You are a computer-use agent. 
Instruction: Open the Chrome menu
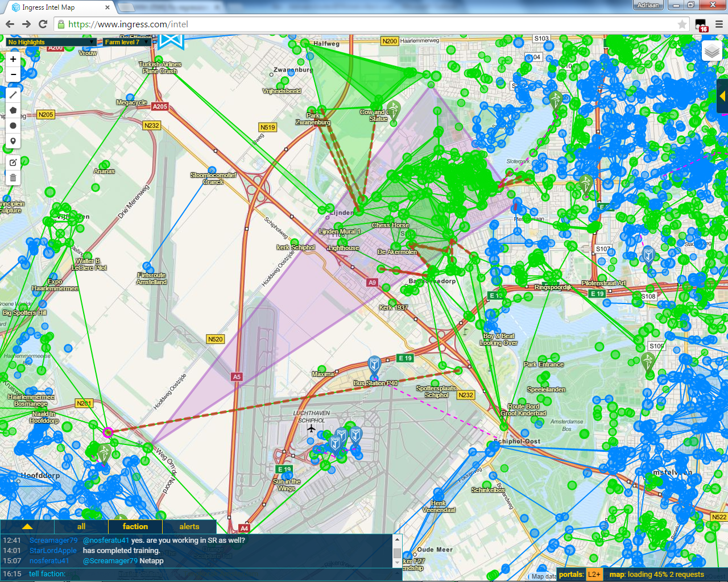point(719,24)
